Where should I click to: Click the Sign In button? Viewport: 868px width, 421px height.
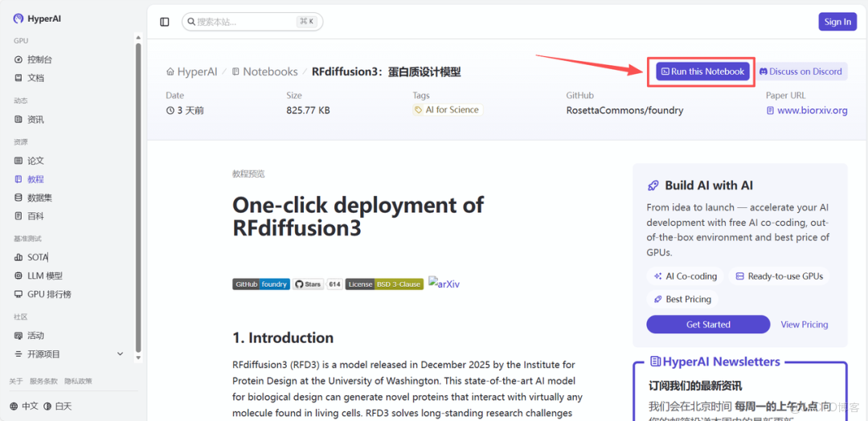pyautogui.click(x=837, y=22)
